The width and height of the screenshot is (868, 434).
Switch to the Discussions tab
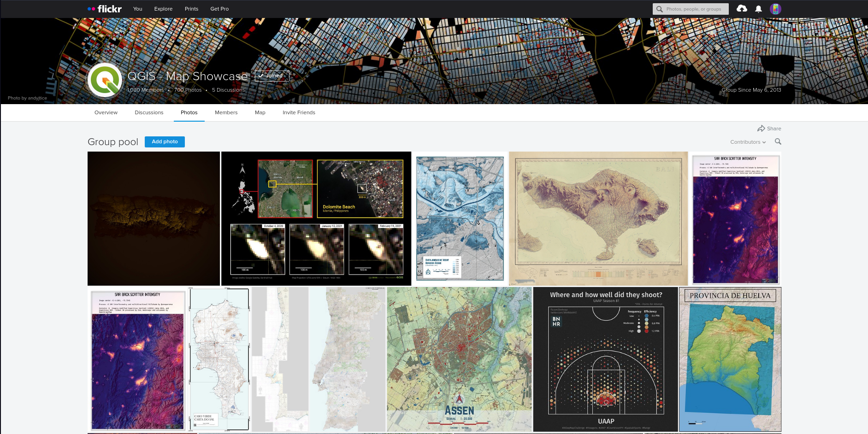pyautogui.click(x=149, y=112)
